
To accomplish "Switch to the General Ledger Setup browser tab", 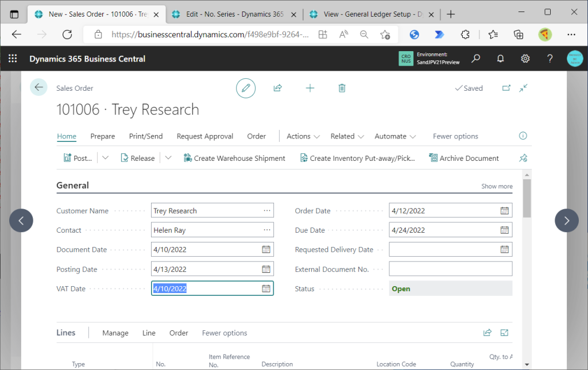I will (372, 14).
